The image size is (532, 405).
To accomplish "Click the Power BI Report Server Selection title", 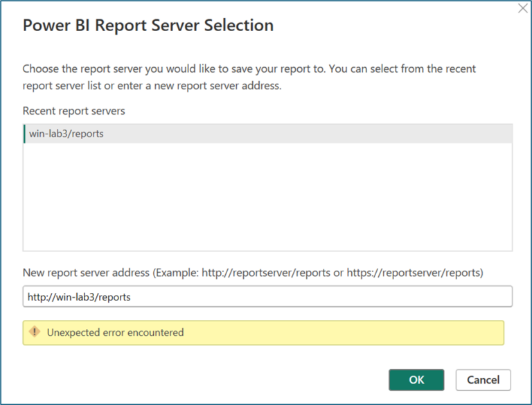I will (x=148, y=26).
